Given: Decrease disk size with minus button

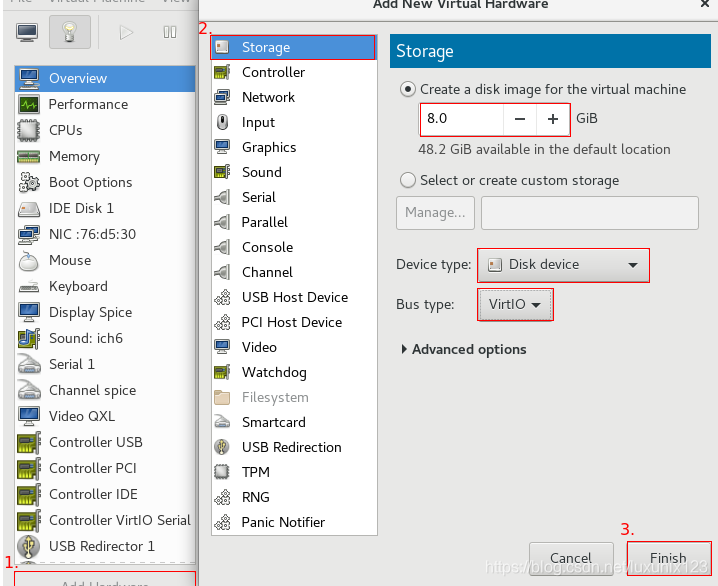Looking at the screenshot, I should (x=520, y=119).
